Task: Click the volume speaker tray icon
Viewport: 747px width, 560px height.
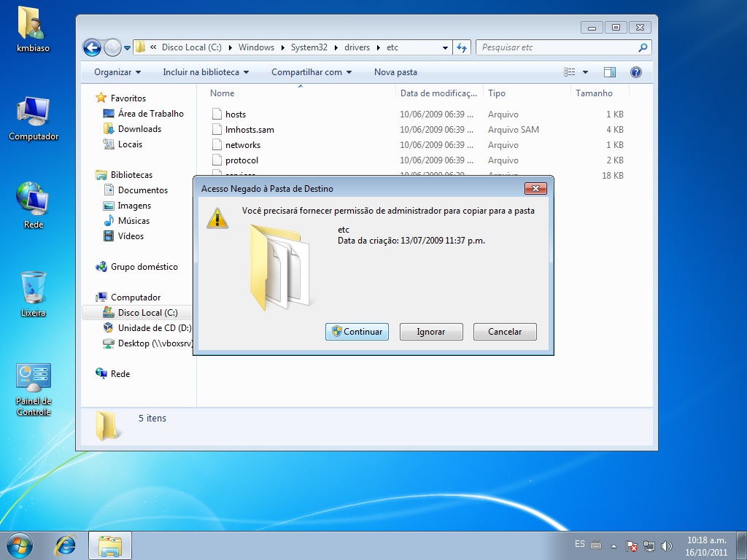Action: tap(667, 545)
